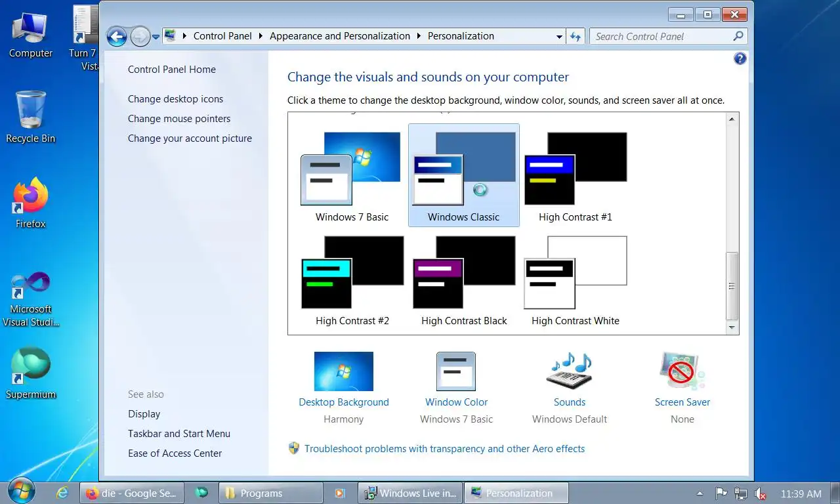The height and width of the screenshot is (504, 840).
Task: Click the muted volume tray icon
Action: [761, 493]
